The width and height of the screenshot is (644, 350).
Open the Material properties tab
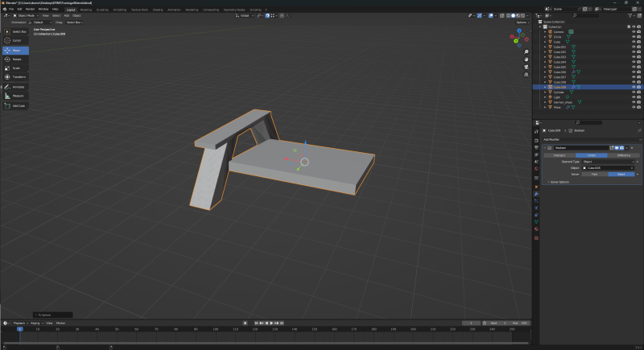click(536, 229)
